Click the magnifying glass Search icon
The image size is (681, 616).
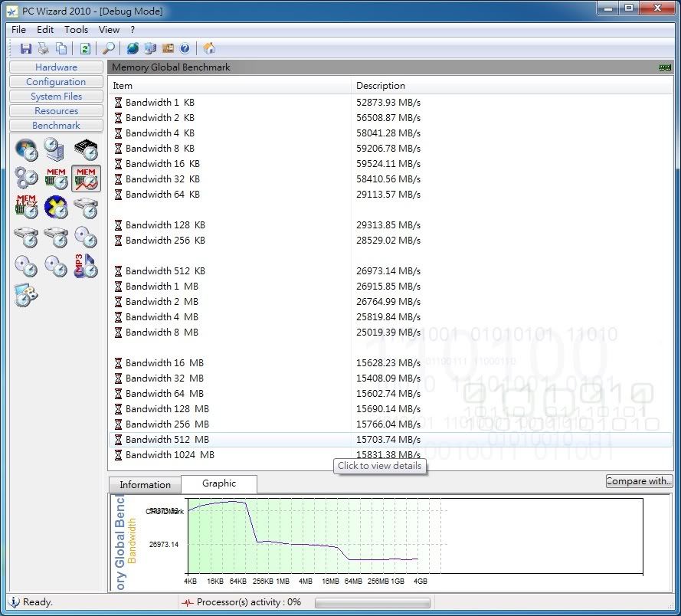coord(108,48)
